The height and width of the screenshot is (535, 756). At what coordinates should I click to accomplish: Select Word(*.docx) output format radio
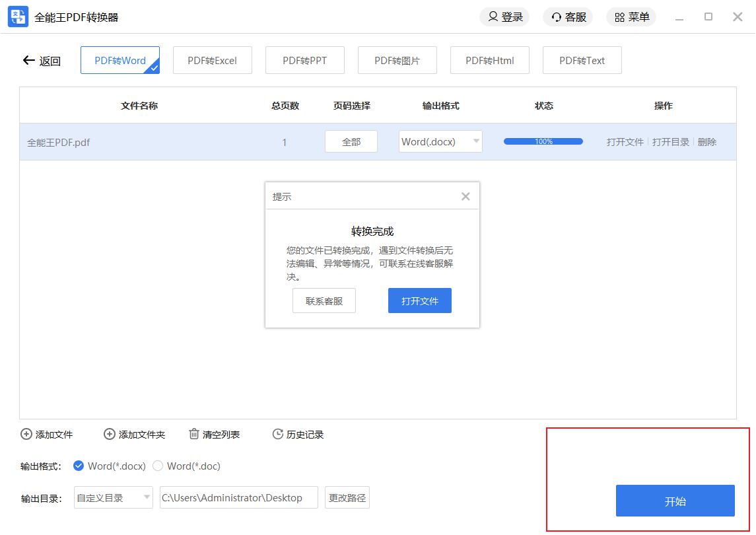(79, 466)
